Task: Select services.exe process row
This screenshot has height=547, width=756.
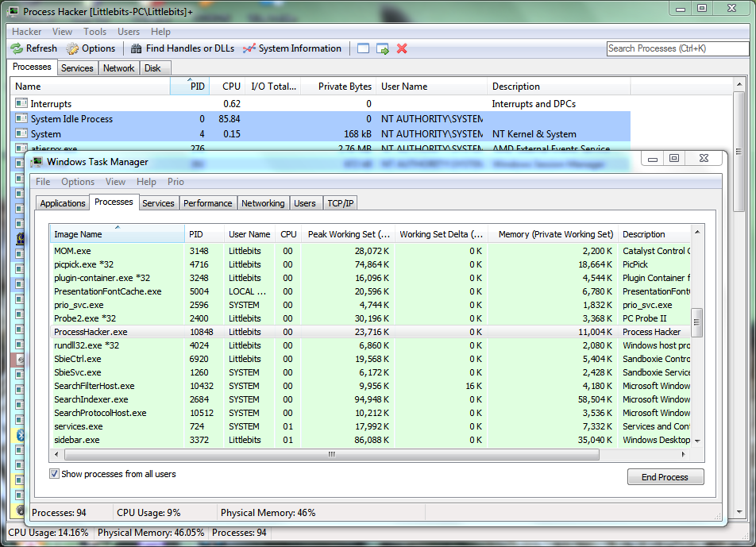Action: [x=370, y=426]
